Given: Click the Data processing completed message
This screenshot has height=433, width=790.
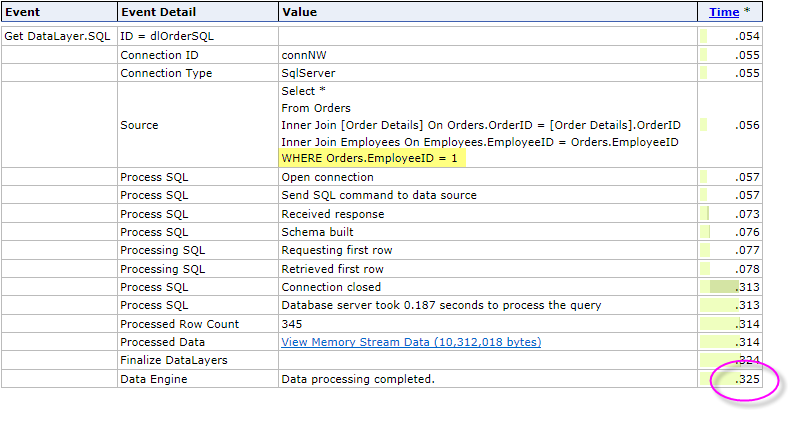Looking at the screenshot, I should (358, 379).
